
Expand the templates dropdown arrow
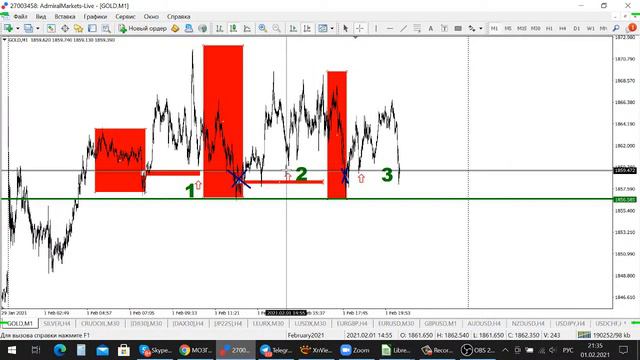point(332,28)
